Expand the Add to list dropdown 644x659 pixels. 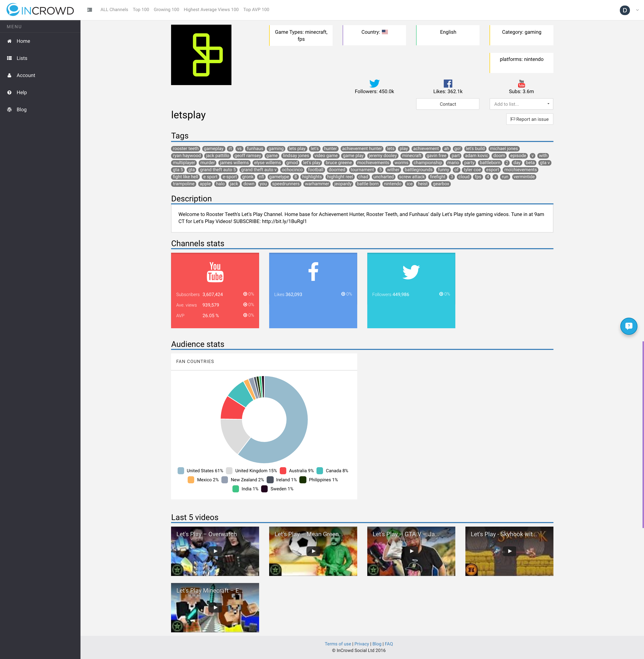click(521, 104)
